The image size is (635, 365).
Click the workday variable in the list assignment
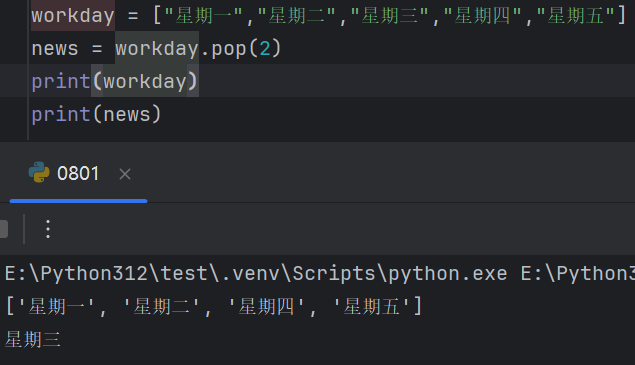73,16
